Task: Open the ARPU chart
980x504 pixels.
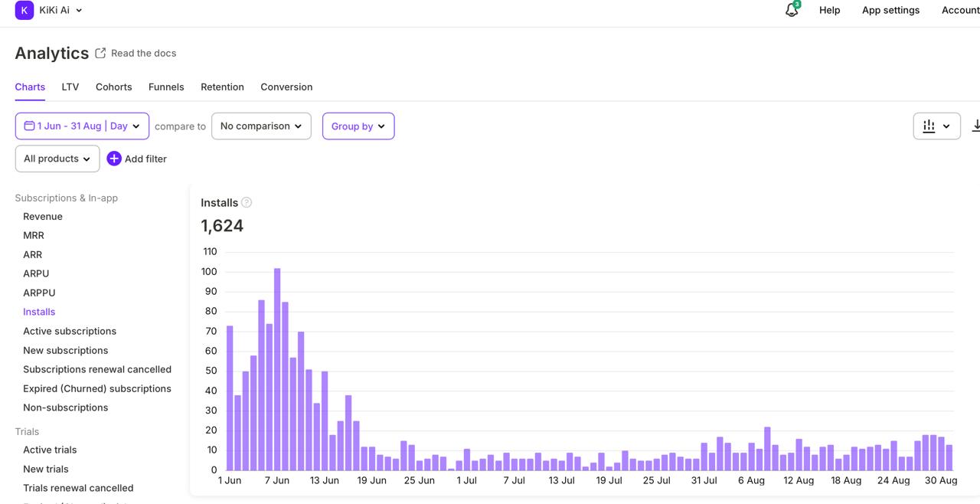Action: [36, 273]
